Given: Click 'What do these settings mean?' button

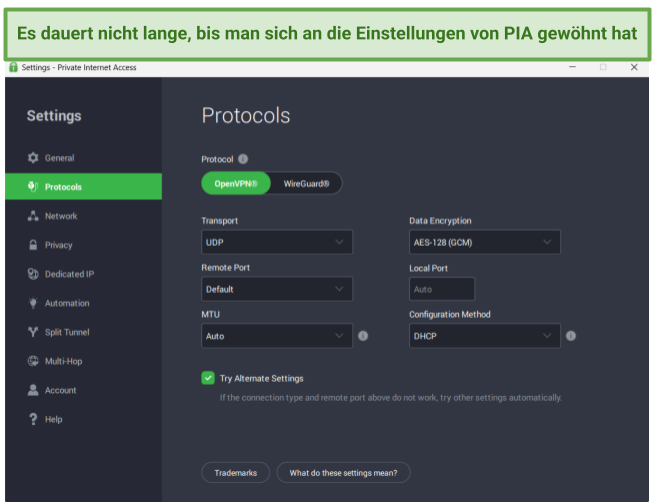Looking at the screenshot, I should [343, 472].
